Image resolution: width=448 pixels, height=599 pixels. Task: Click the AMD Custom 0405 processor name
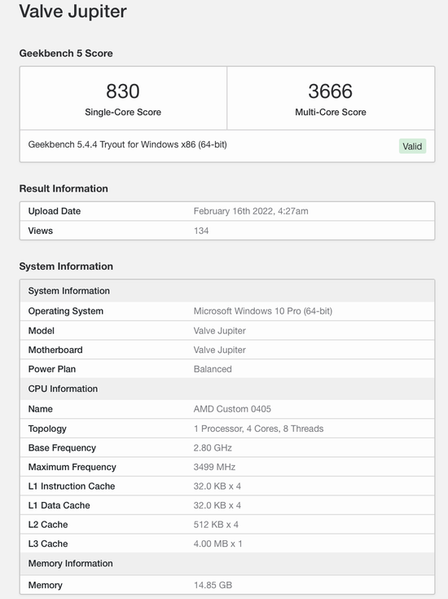coord(232,409)
